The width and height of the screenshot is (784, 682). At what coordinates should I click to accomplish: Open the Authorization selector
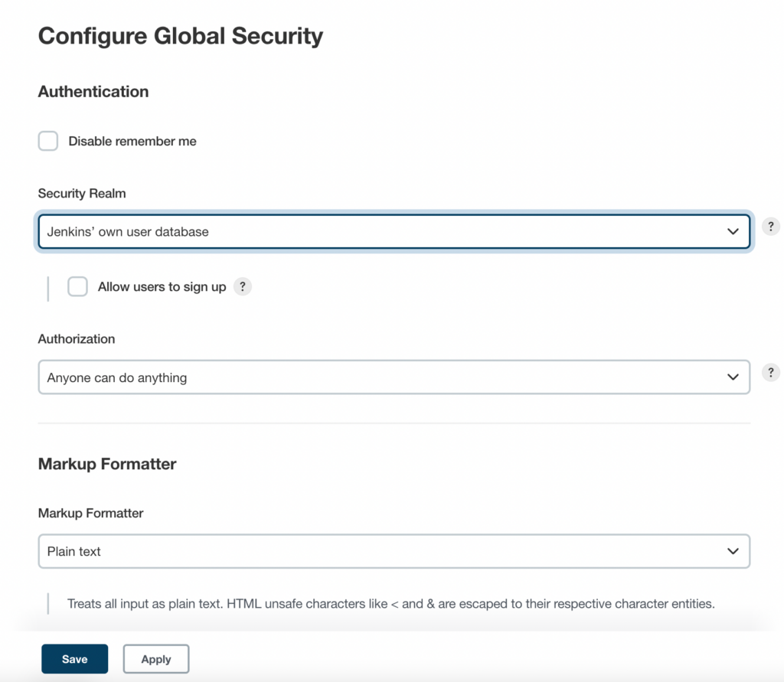tap(394, 377)
